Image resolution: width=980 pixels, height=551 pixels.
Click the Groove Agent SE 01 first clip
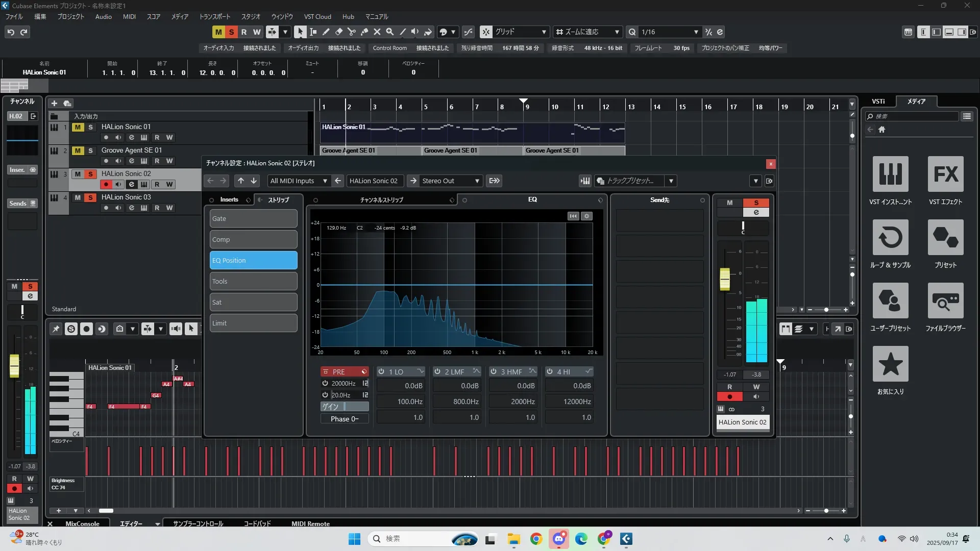pyautogui.click(x=371, y=151)
